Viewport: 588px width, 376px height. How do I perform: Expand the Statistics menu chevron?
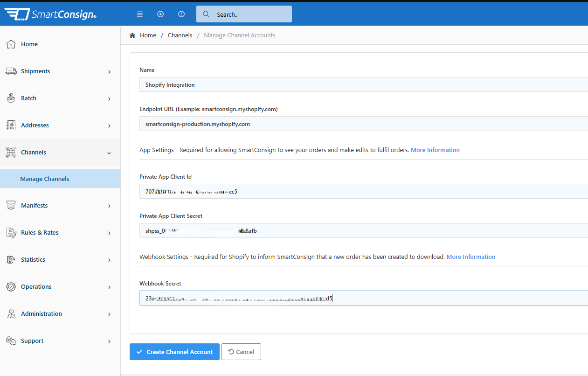tap(109, 260)
